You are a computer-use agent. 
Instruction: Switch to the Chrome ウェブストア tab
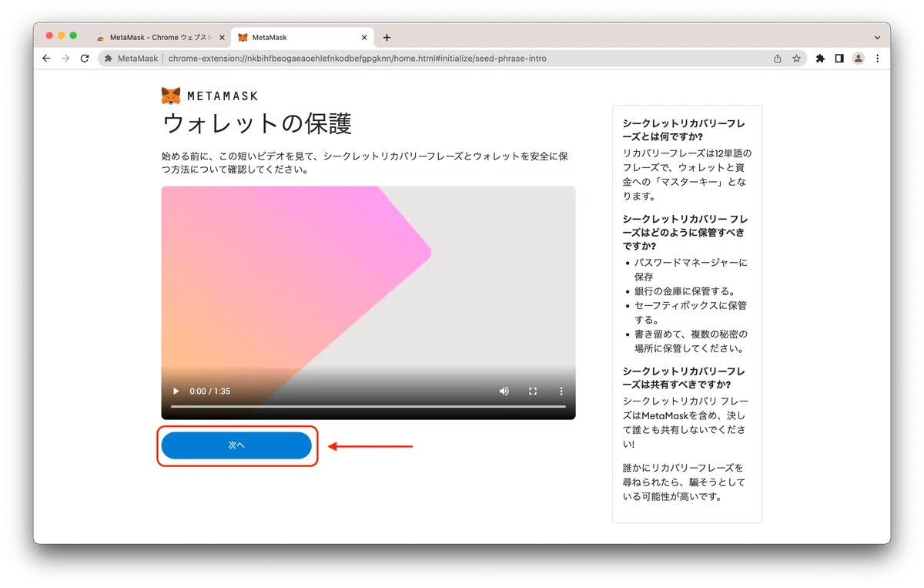162,38
